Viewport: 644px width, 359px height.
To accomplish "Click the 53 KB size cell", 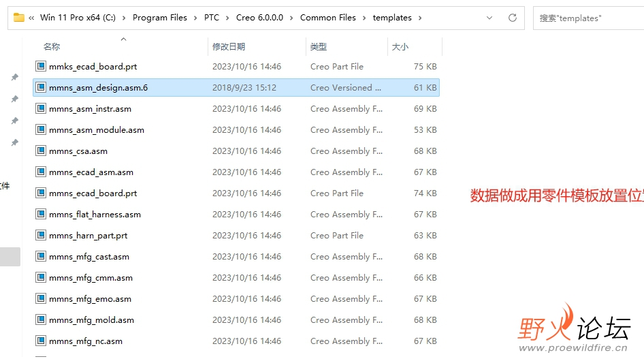I will click(x=425, y=130).
